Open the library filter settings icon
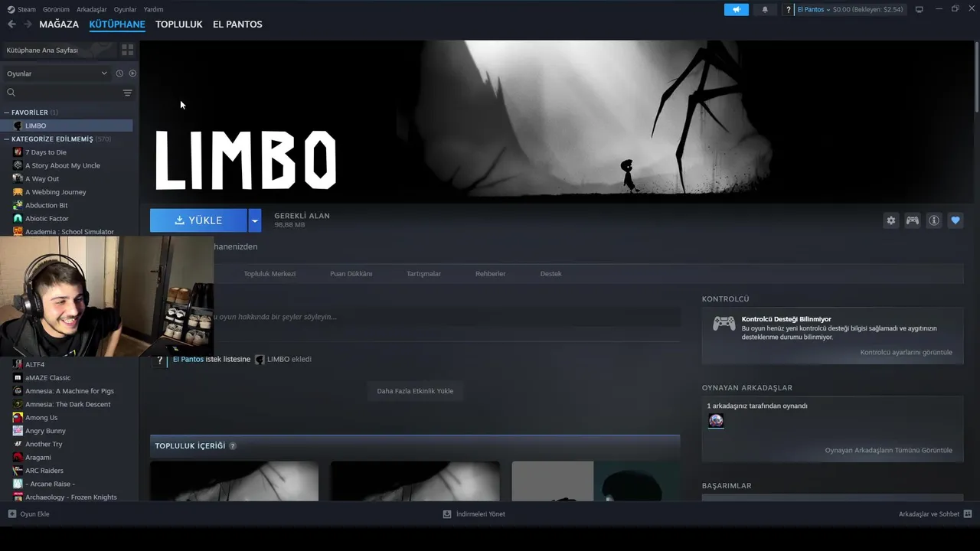This screenshot has width=980, height=551. (x=127, y=93)
